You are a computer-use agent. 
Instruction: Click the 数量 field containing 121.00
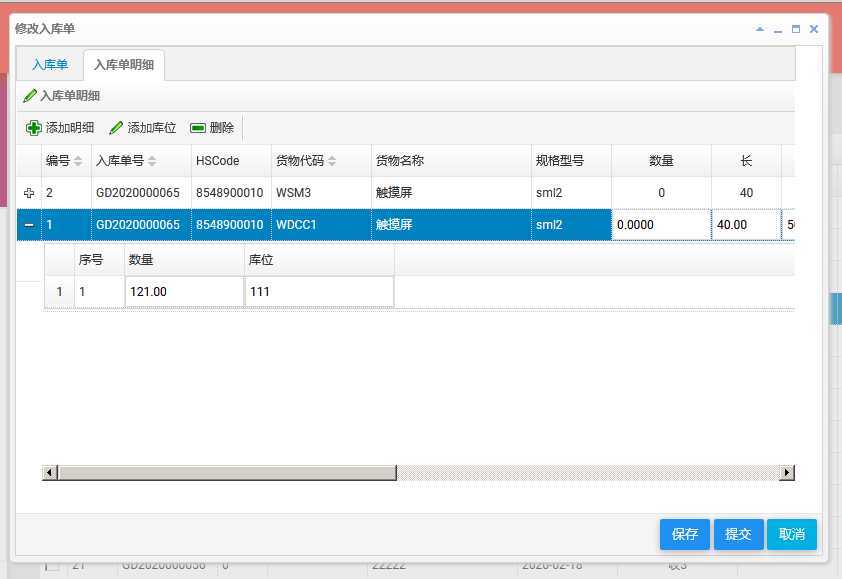pos(184,292)
